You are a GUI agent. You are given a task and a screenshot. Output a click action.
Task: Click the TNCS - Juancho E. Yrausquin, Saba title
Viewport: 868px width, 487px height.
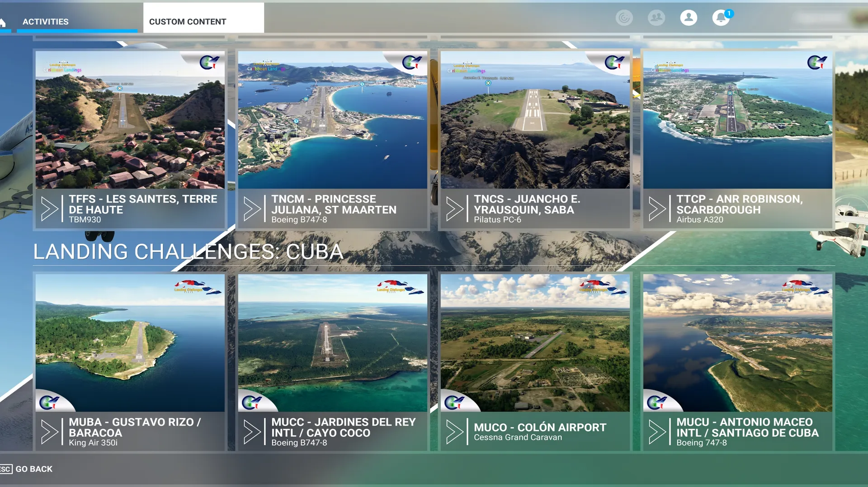click(527, 204)
